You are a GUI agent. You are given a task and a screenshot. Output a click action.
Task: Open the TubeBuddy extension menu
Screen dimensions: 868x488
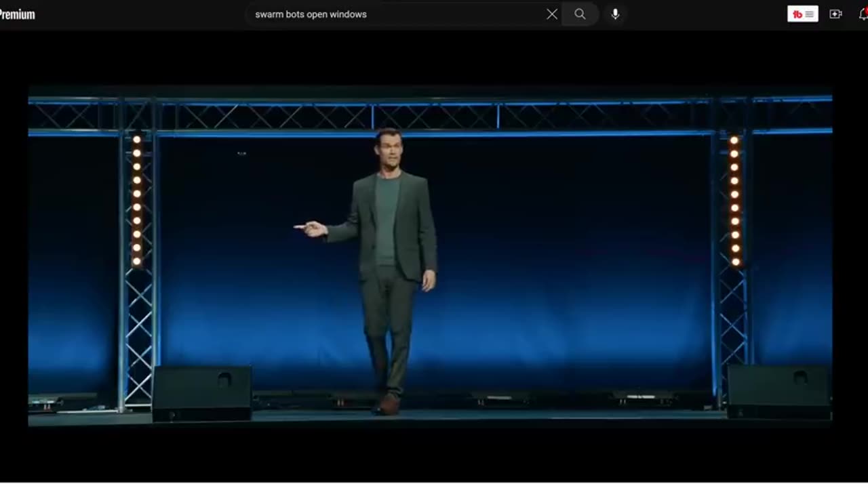[803, 14]
